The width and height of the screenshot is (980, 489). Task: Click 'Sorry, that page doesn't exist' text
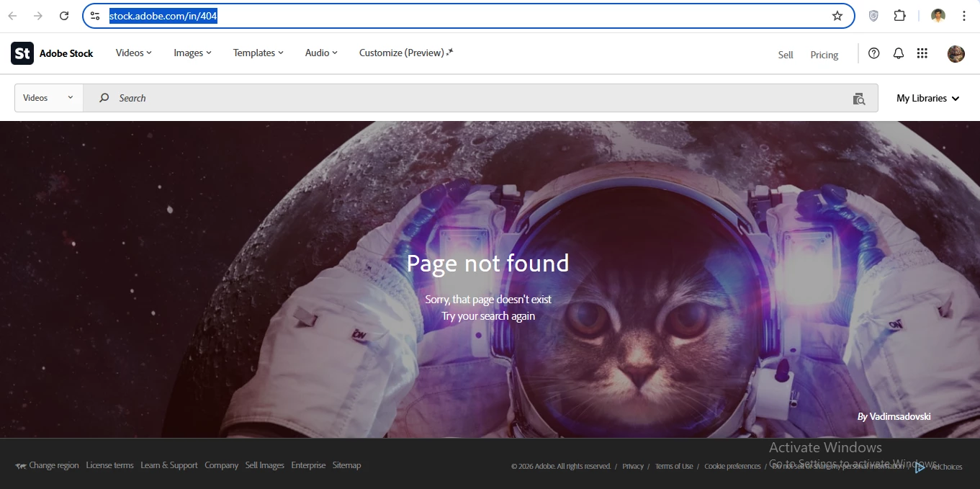coord(488,299)
